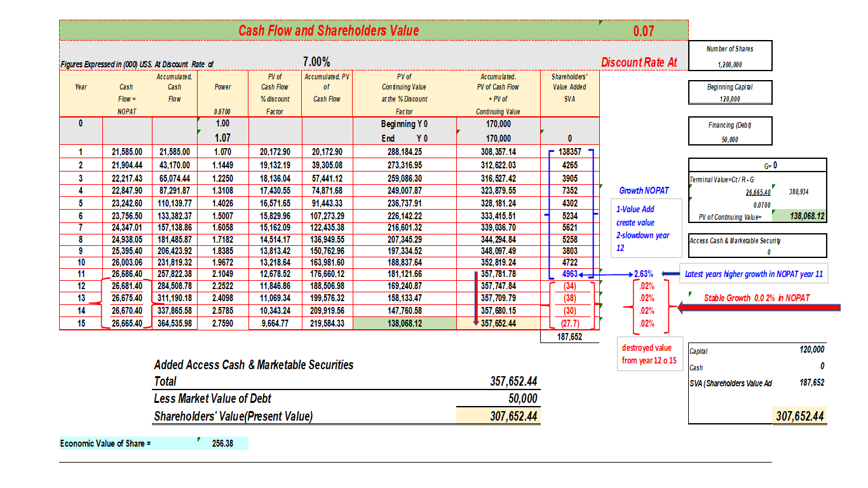Click the 380,934 terminal value
Viewport: 868px width, 488px height.
click(799, 191)
